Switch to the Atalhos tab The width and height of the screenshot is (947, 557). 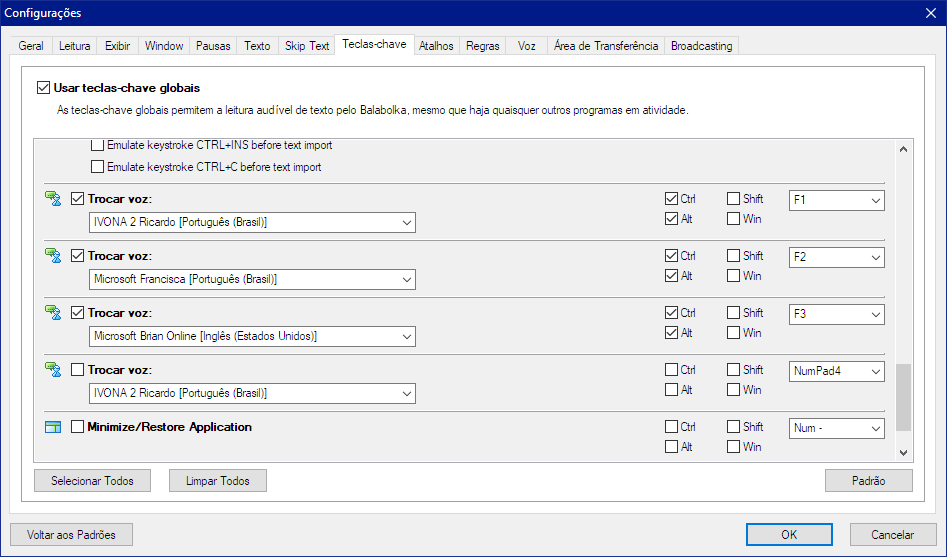point(436,46)
